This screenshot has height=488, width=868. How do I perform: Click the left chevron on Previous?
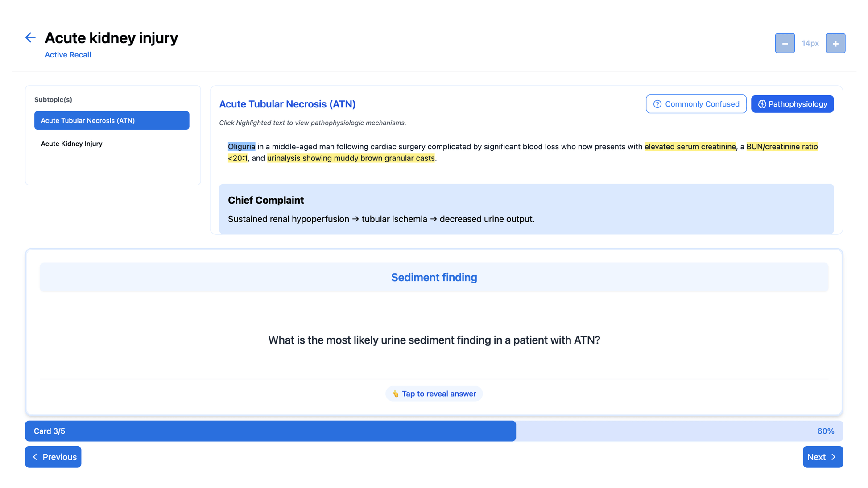(x=35, y=457)
